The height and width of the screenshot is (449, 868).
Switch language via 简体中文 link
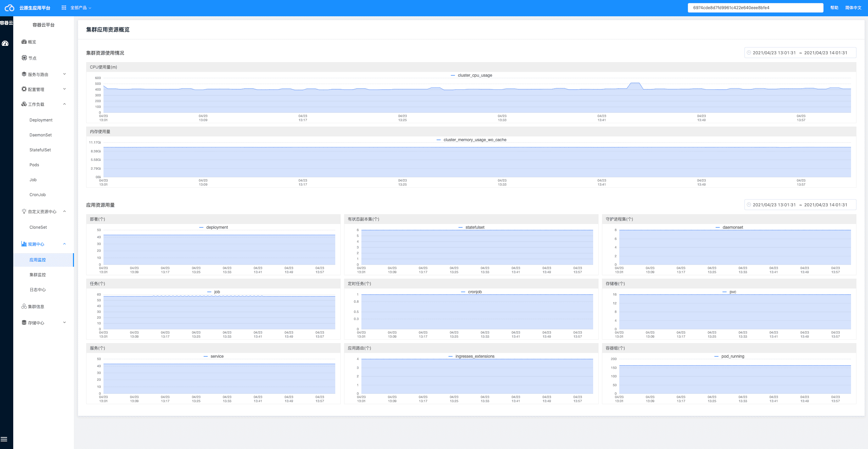point(853,8)
